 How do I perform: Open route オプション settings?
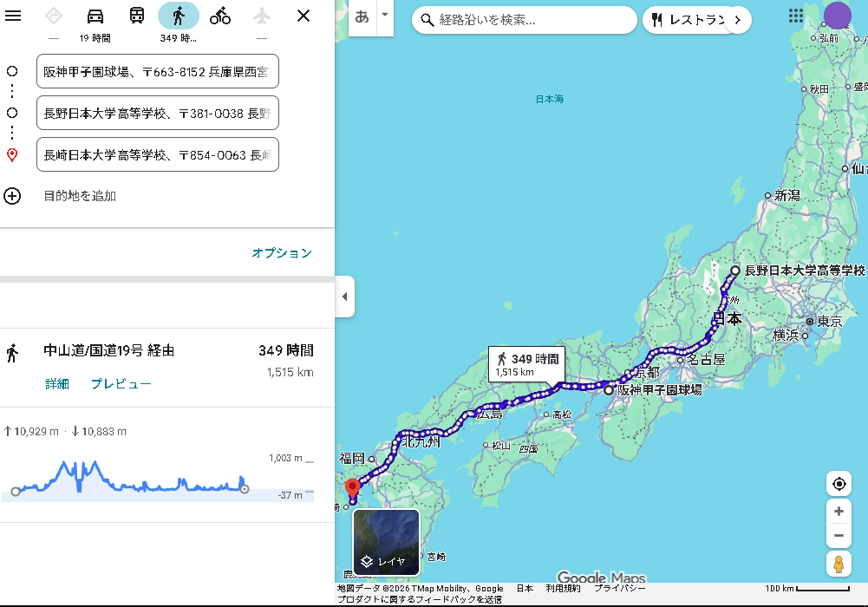pos(281,253)
